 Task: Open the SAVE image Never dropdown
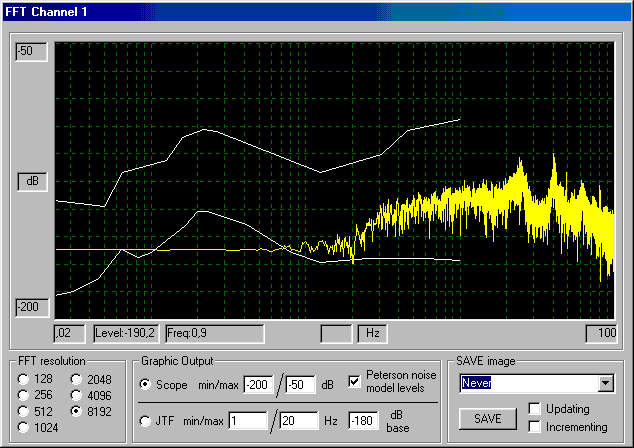606,383
